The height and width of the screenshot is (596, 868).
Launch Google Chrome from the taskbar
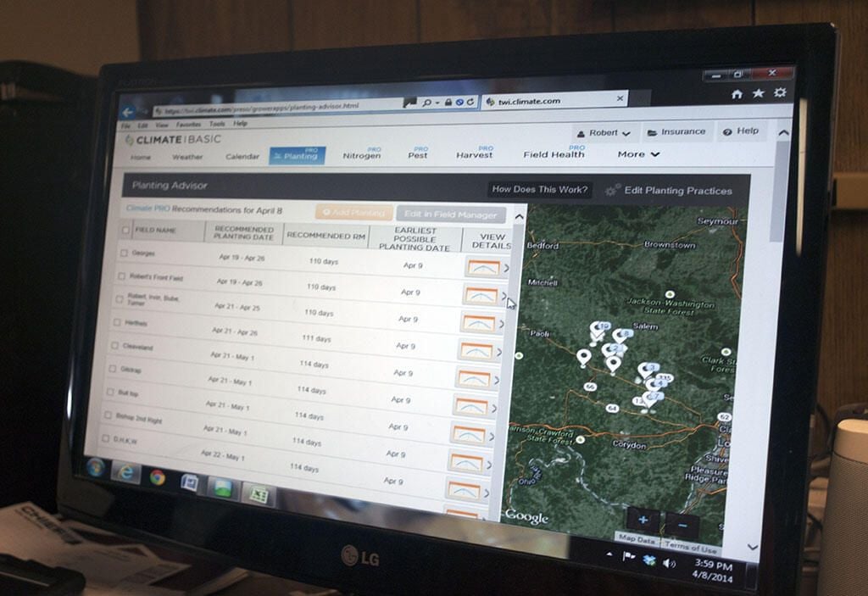point(157,477)
